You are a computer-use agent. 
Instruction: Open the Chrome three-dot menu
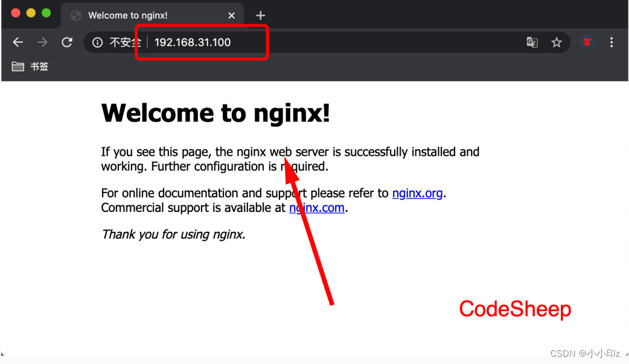[x=611, y=42]
